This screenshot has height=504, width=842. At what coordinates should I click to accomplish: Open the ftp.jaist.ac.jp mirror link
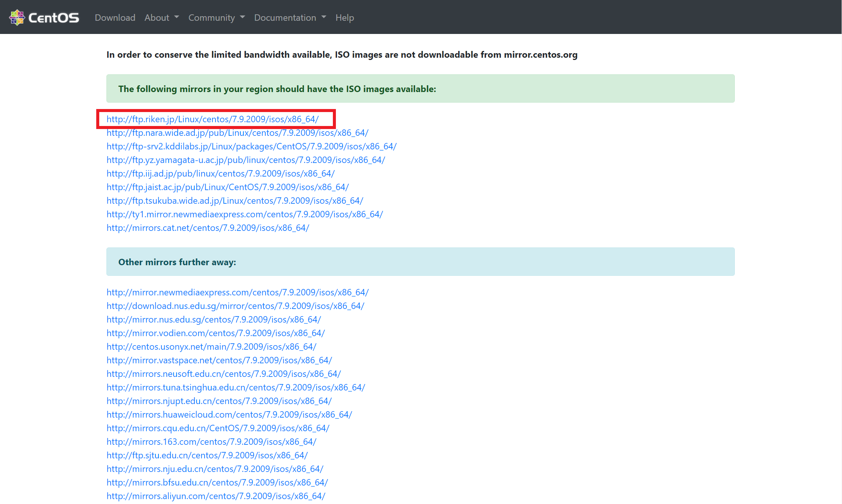pyautogui.click(x=228, y=187)
